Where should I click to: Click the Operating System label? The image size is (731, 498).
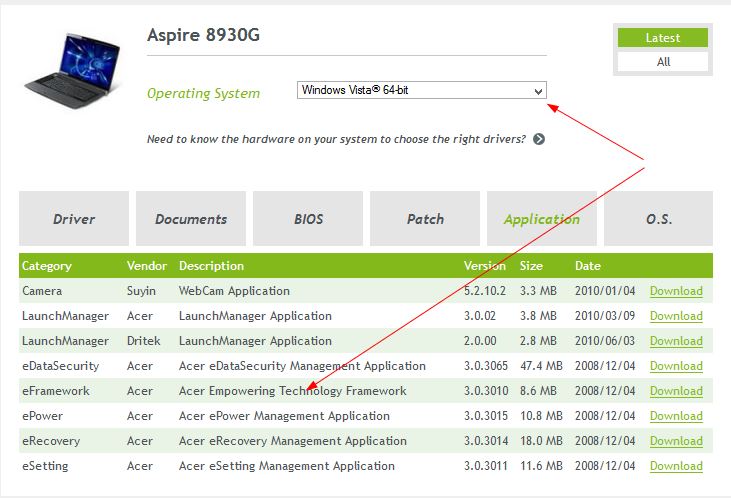tap(203, 93)
